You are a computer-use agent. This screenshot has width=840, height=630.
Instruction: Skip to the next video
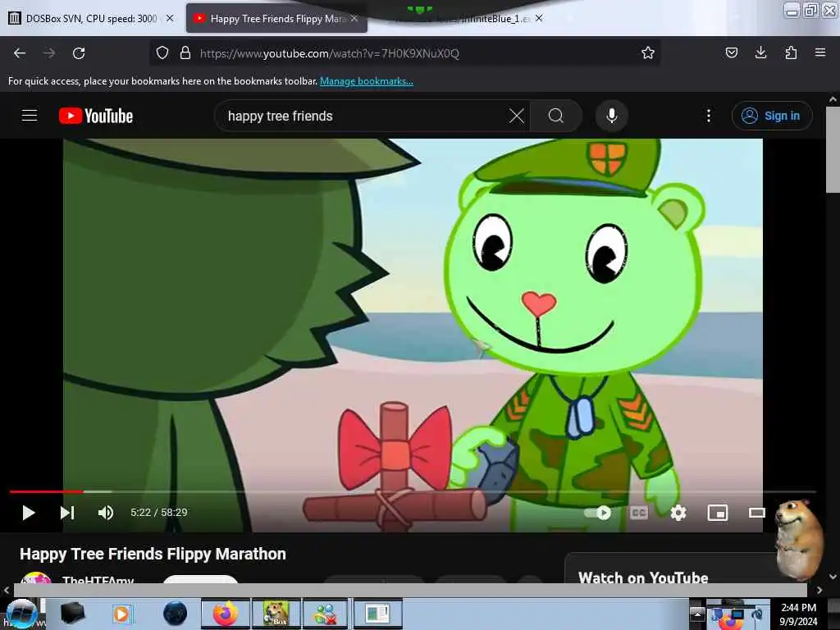tap(67, 513)
